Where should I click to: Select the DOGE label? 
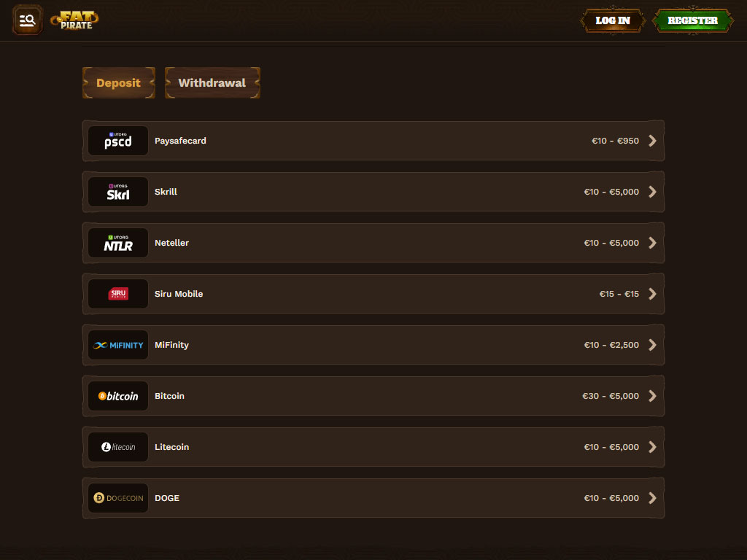pos(167,498)
